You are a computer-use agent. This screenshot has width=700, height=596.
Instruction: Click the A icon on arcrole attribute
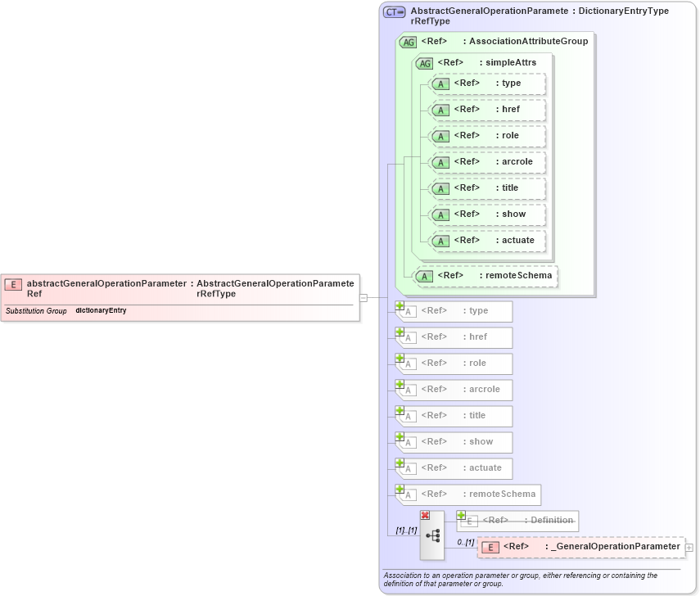coord(441,162)
